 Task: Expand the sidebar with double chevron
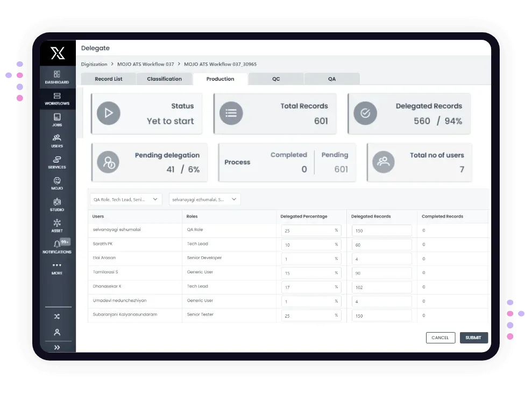(57, 347)
